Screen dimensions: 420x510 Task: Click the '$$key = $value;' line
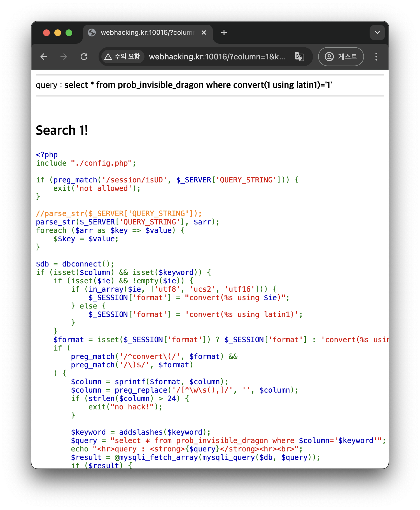tap(86, 239)
